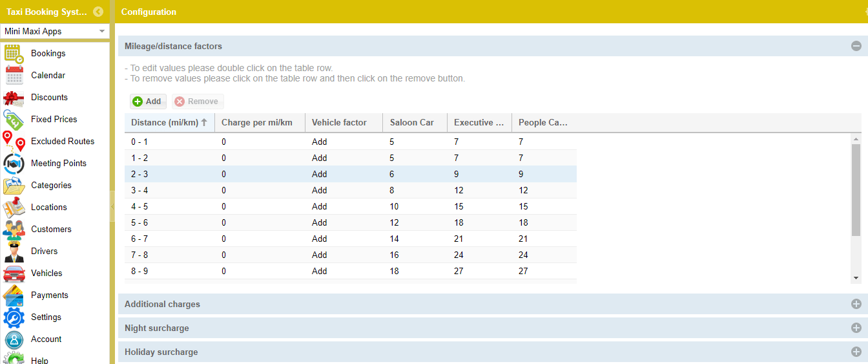Sort by Distance (mi/km) column header
Screen dimensions: 868x364
[x=169, y=123]
